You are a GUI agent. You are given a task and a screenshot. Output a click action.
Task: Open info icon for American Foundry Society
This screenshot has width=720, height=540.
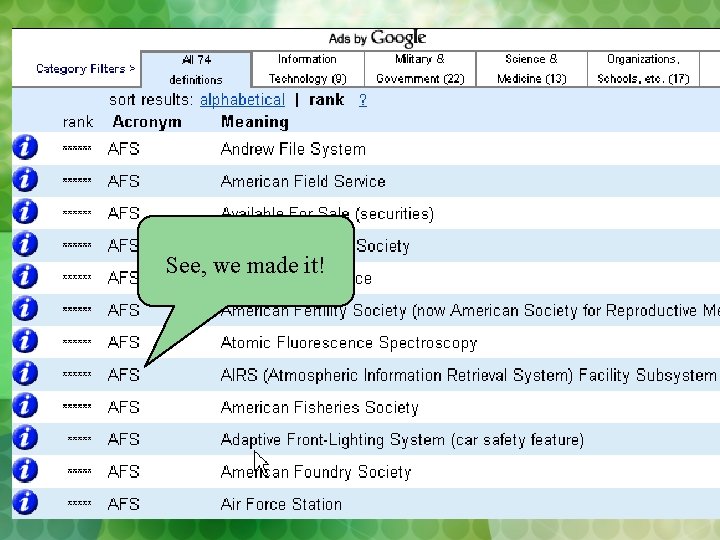25,470
